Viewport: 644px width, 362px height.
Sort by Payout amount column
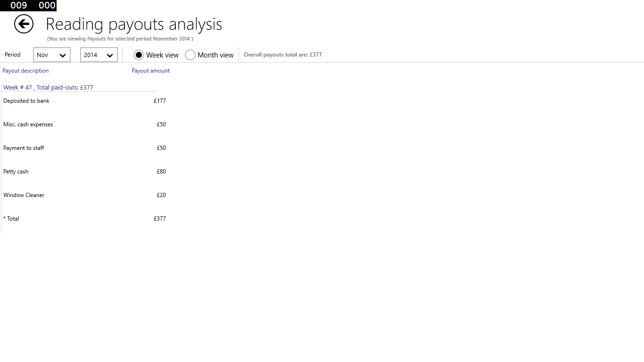pyautogui.click(x=150, y=70)
